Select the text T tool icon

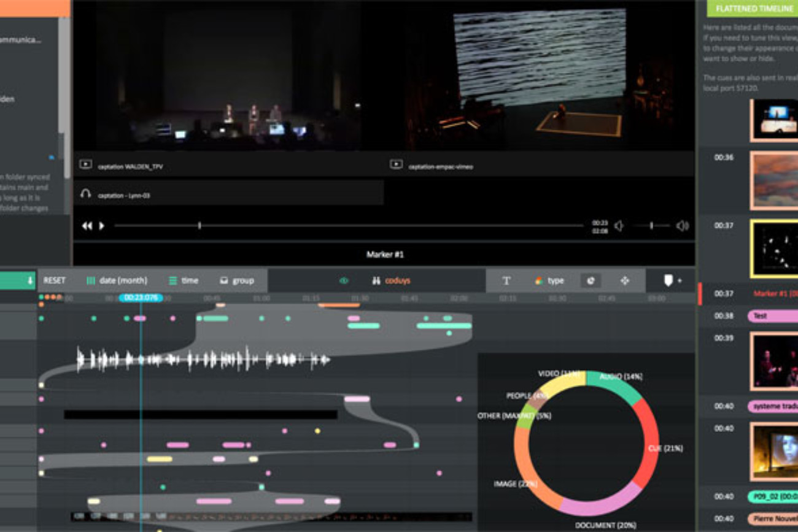pos(506,281)
